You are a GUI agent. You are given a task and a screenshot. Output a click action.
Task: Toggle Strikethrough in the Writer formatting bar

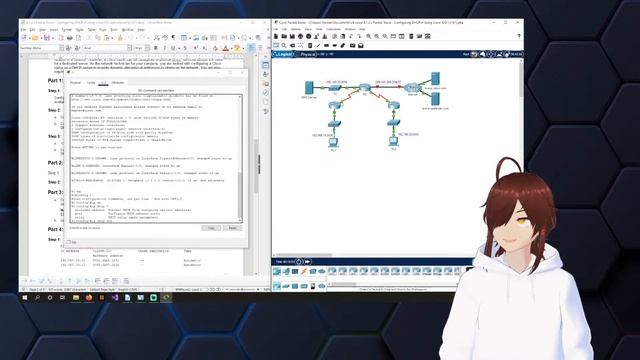pos(184,48)
